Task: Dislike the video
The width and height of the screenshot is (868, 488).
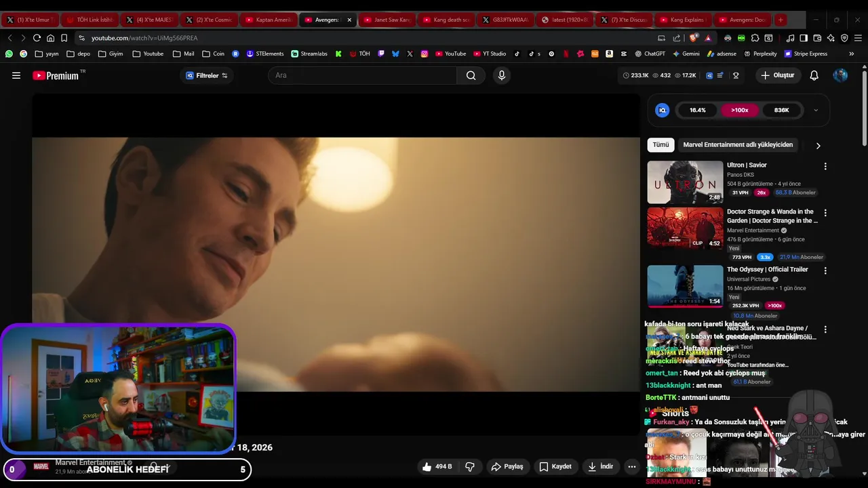Action: [469, 466]
